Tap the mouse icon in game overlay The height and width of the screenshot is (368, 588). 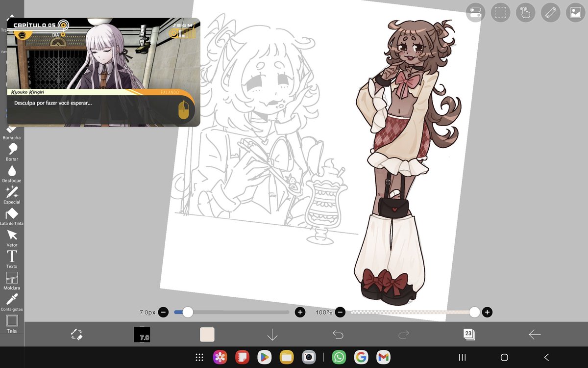pyautogui.click(x=183, y=110)
